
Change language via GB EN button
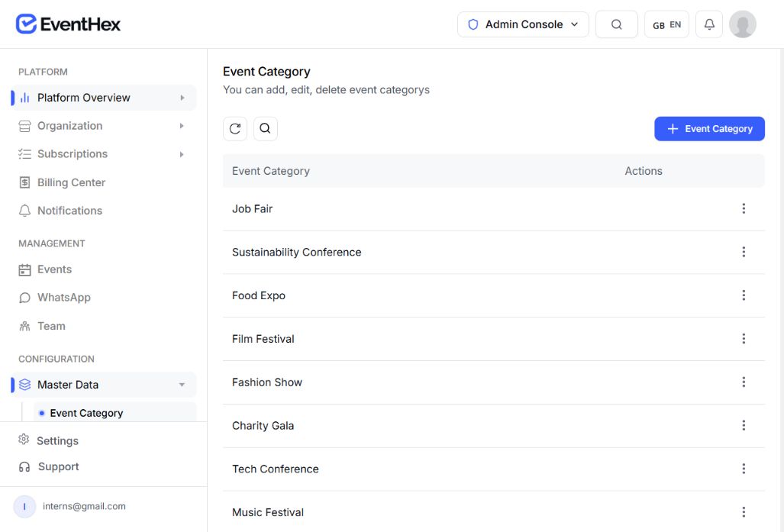666,24
